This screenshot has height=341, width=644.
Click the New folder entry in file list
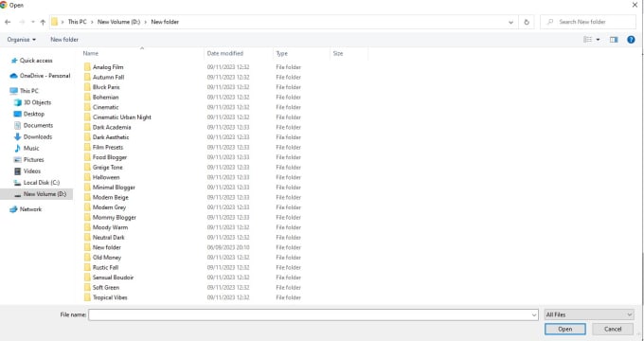tap(107, 247)
